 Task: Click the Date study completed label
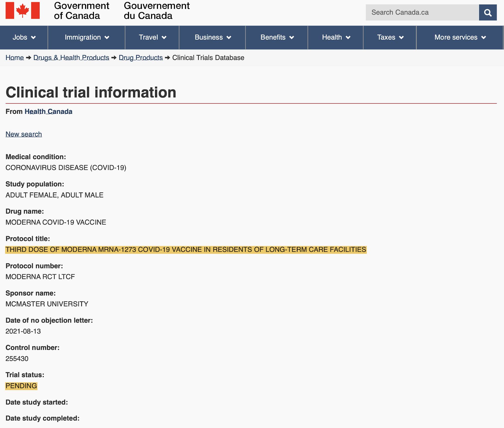pos(43,418)
